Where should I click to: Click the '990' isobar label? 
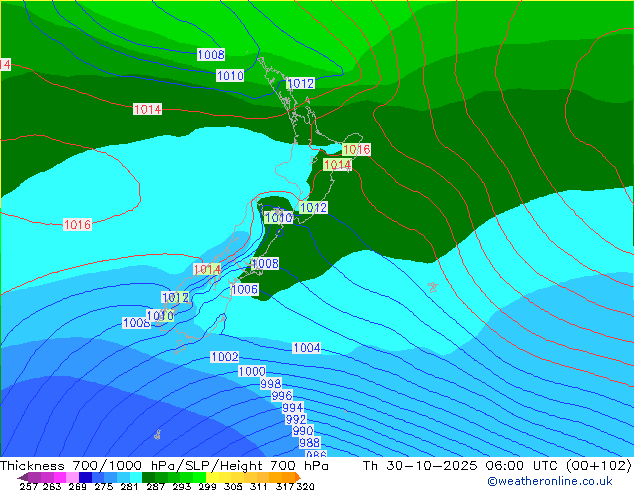pos(303,431)
